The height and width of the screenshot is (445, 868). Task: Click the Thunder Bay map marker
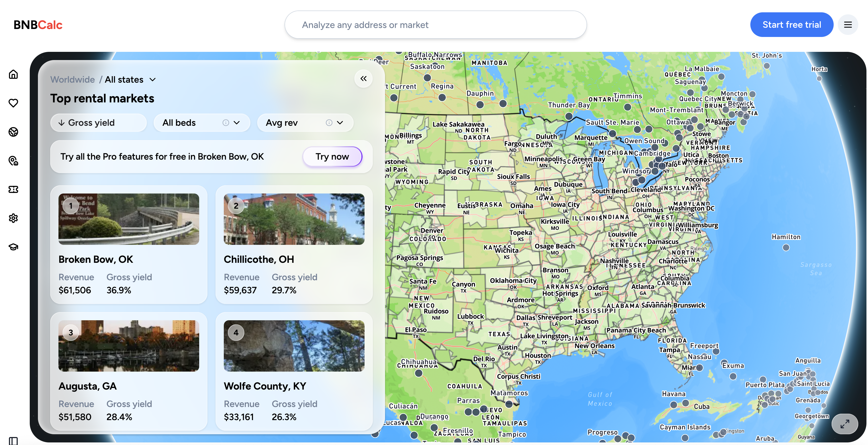(x=569, y=117)
